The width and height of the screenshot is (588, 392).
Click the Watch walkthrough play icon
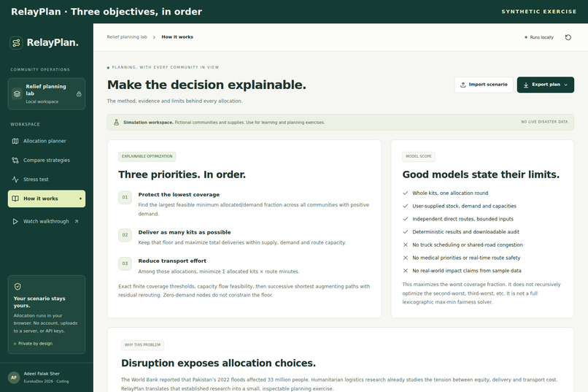pyautogui.click(x=15, y=221)
